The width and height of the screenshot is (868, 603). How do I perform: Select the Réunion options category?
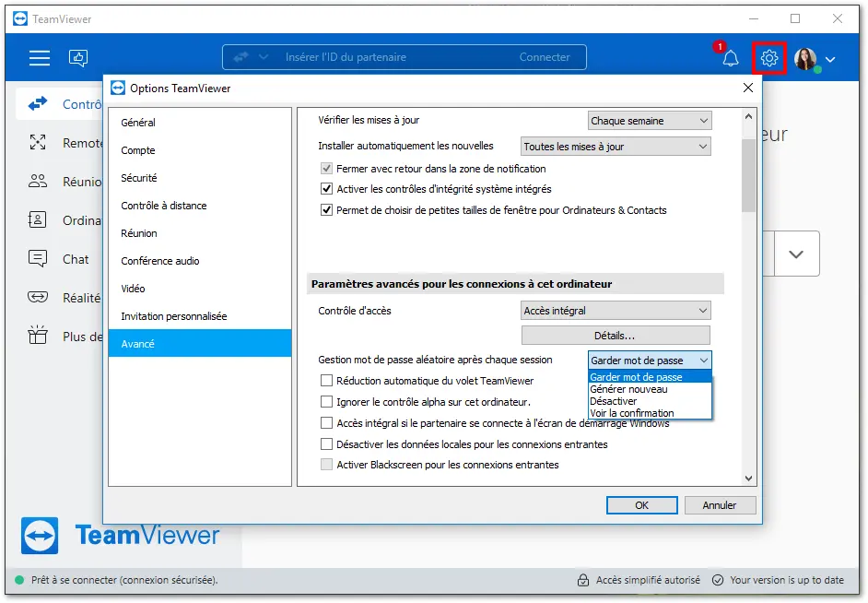199,233
